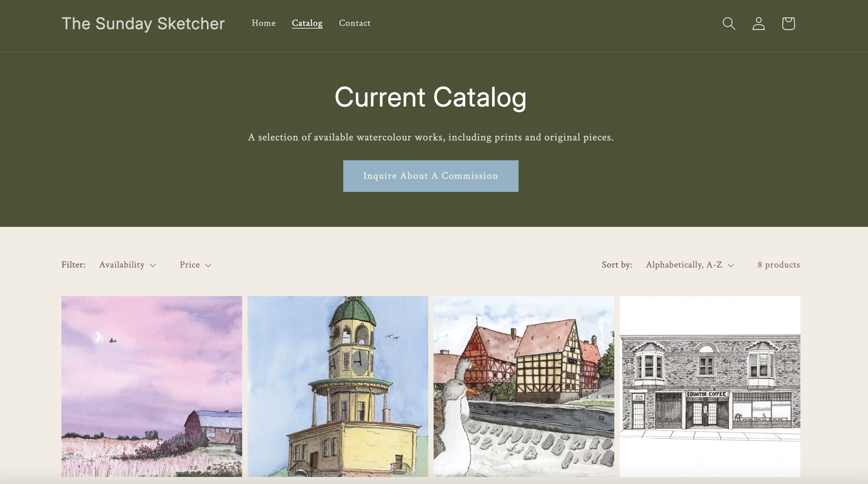868x484 pixels.
Task: Click the Inquire About A Commission button
Action: (430, 176)
